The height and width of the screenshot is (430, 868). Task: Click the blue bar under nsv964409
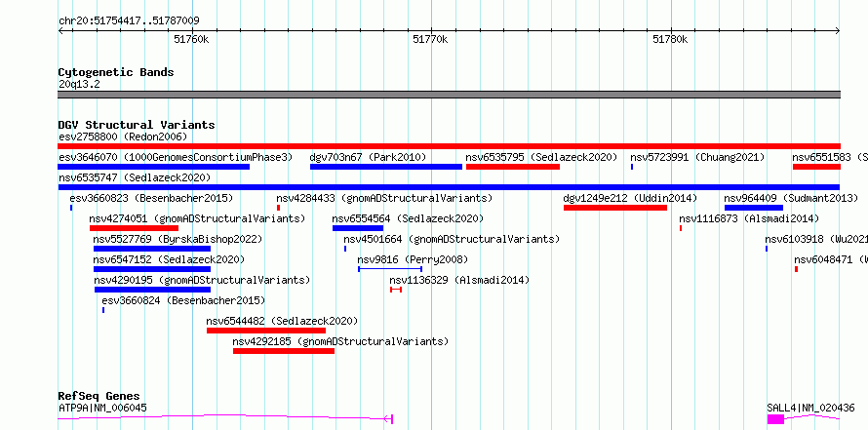[x=754, y=208]
